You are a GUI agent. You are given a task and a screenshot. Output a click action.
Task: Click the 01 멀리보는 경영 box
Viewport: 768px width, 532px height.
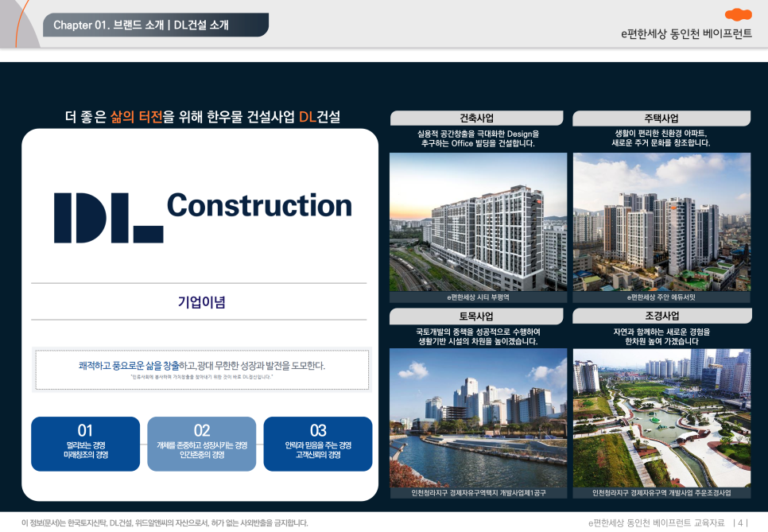[86, 444]
